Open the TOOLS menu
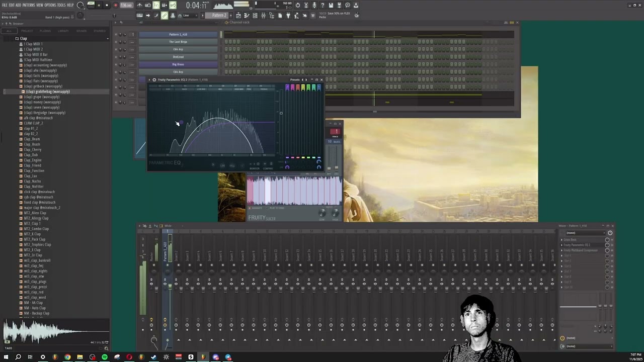The height and width of the screenshot is (362, 644). [x=61, y=5]
